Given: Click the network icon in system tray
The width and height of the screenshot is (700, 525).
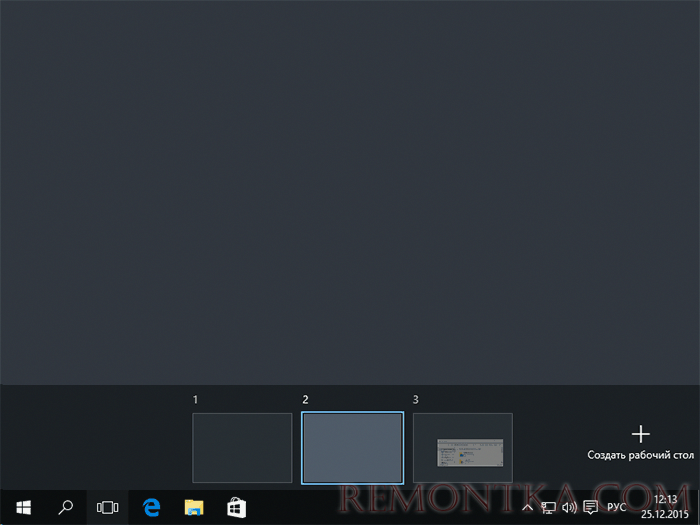Looking at the screenshot, I should pos(548,508).
